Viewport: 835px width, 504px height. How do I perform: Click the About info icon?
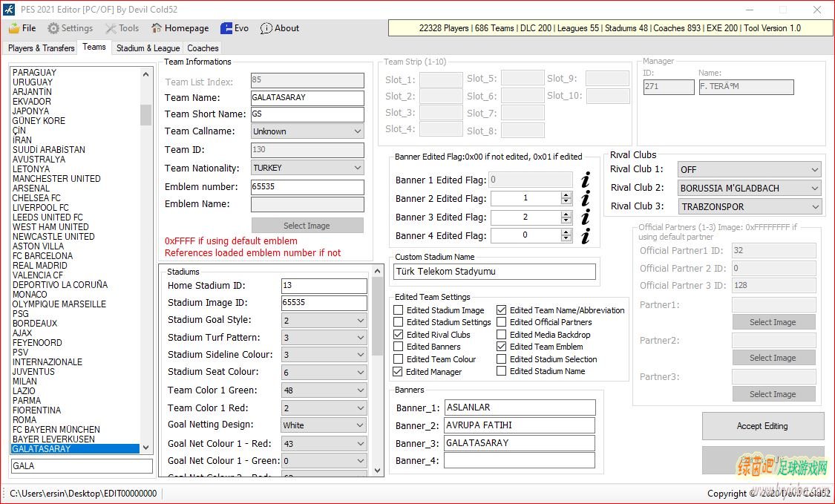click(266, 28)
